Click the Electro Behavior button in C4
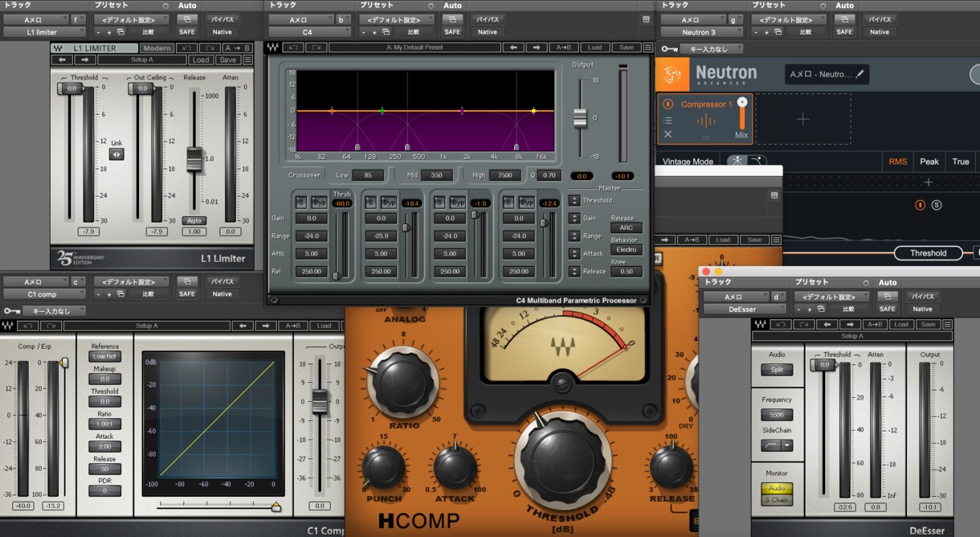Viewport: 980px width, 537px height. (x=627, y=250)
